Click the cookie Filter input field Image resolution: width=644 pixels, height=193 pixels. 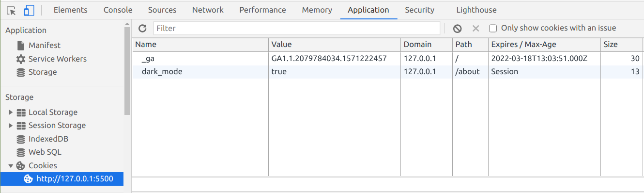pos(296,28)
